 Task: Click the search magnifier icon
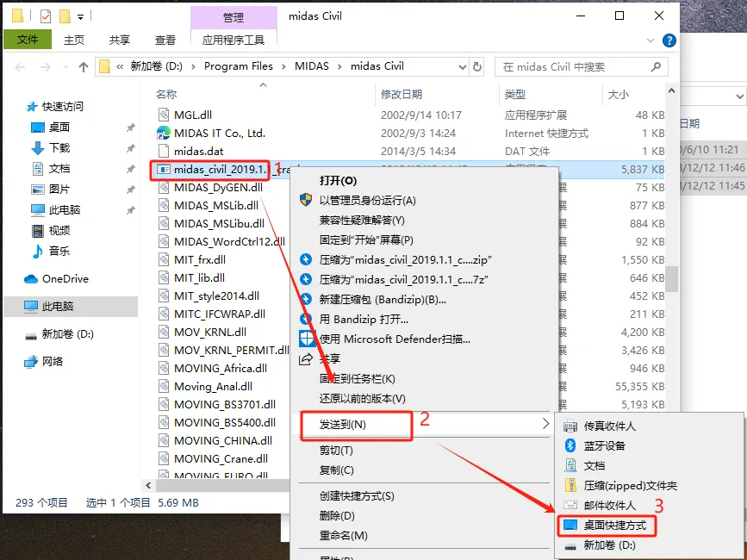click(656, 66)
